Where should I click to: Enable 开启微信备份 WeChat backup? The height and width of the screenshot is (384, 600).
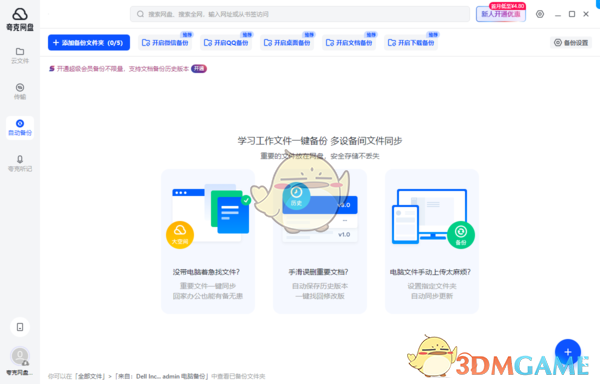click(165, 42)
